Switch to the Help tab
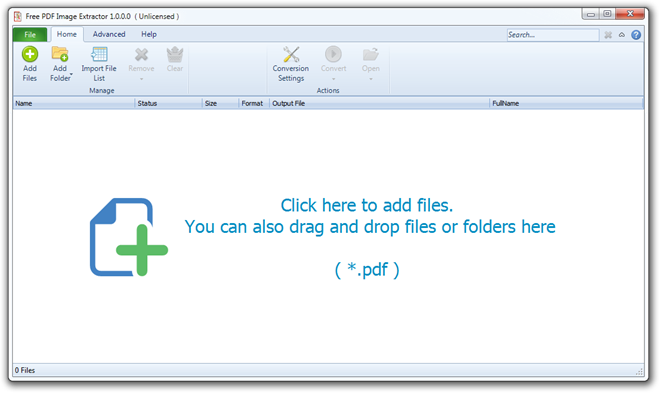 149,34
